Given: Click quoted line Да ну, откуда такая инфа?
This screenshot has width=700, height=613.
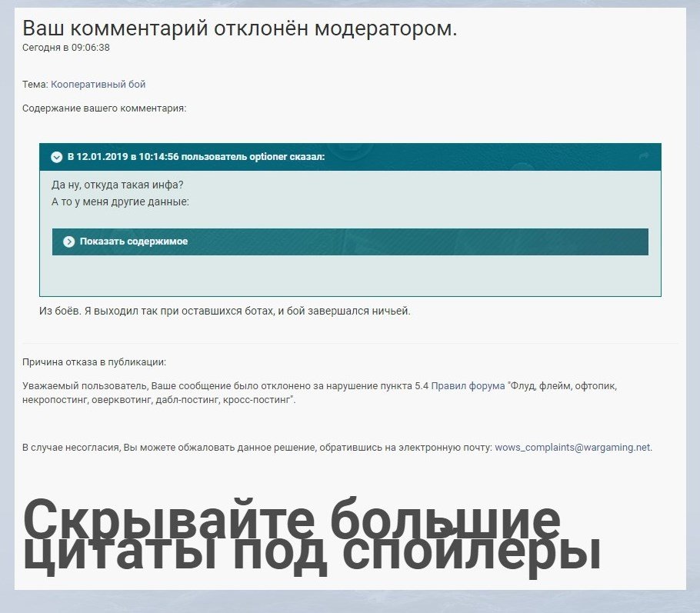Looking at the screenshot, I should 118,185.
